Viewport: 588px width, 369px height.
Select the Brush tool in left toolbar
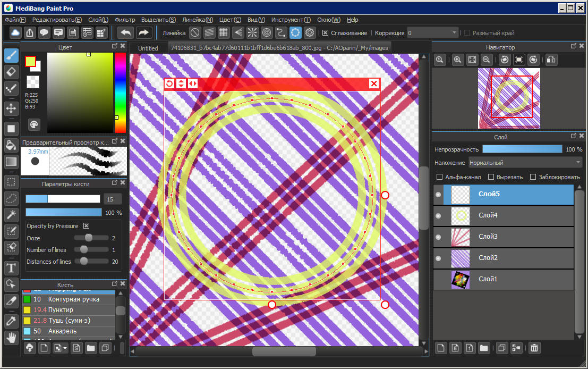click(x=11, y=55)
